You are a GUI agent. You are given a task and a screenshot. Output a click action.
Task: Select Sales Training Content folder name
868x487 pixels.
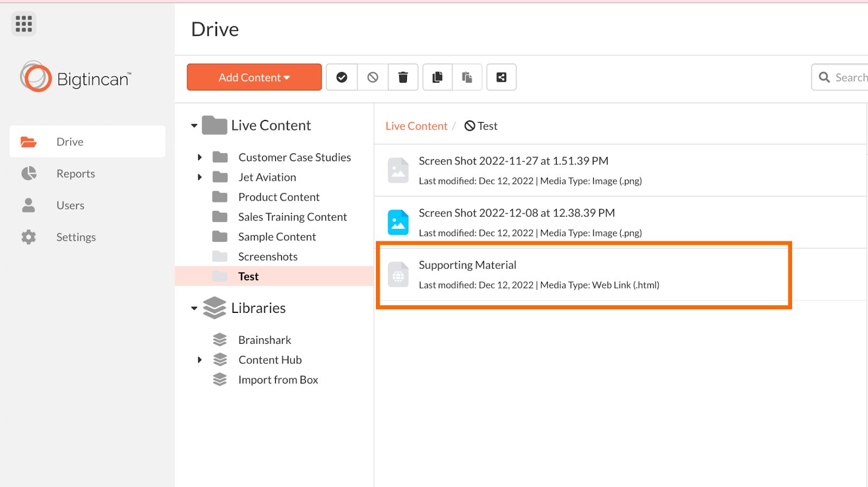(x=292, y=217)
